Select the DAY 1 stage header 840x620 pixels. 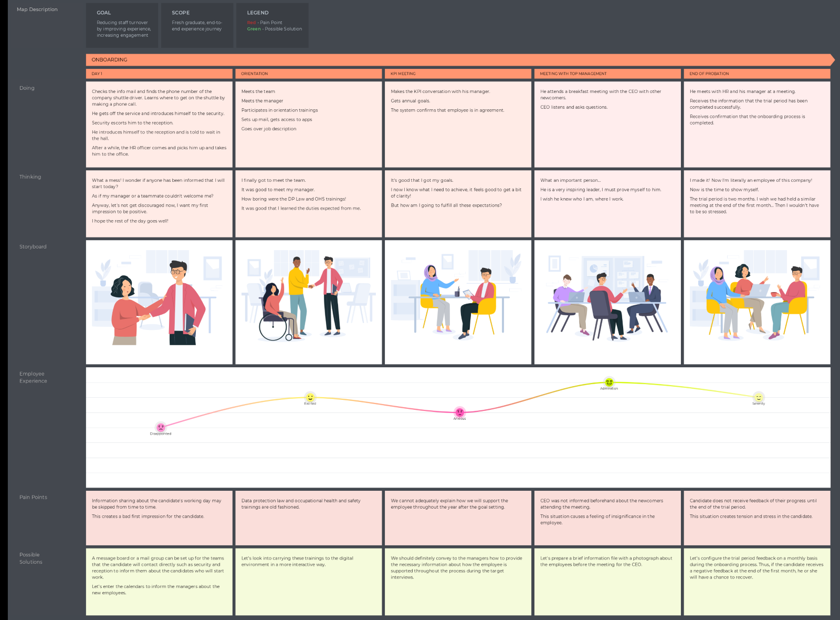click(159, 74)
